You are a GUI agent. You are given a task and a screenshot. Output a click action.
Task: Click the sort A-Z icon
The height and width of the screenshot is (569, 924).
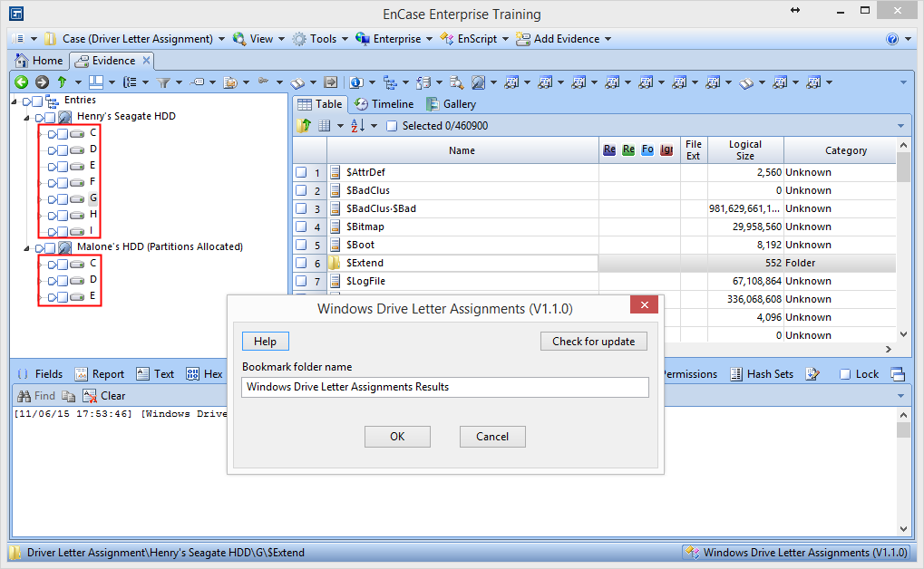click(357, 126)
